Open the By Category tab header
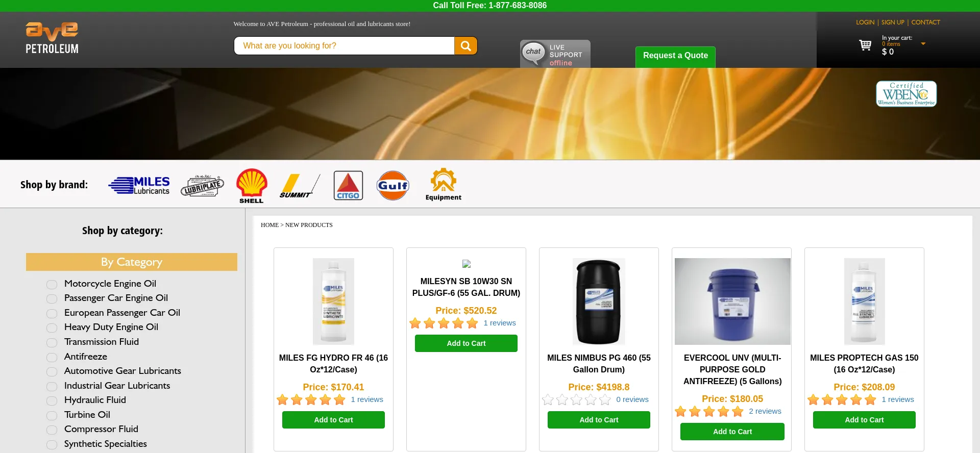980x453 pixels. (132, 262)
